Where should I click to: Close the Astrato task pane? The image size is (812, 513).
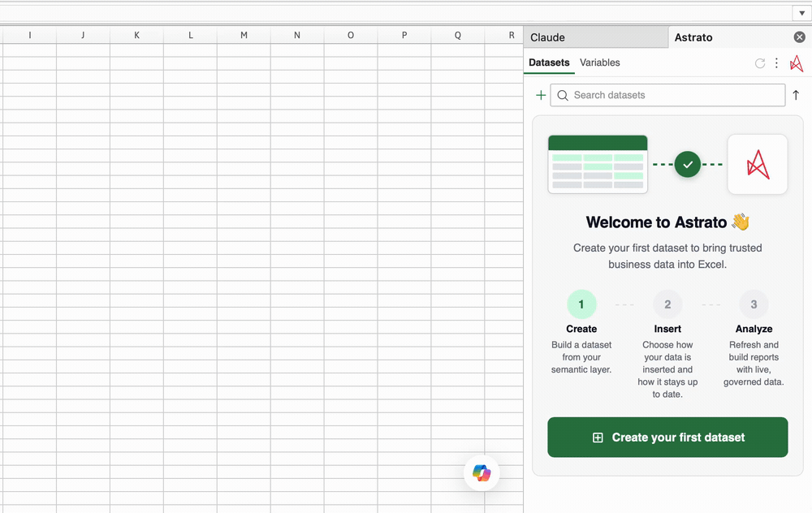click(800, 37)
